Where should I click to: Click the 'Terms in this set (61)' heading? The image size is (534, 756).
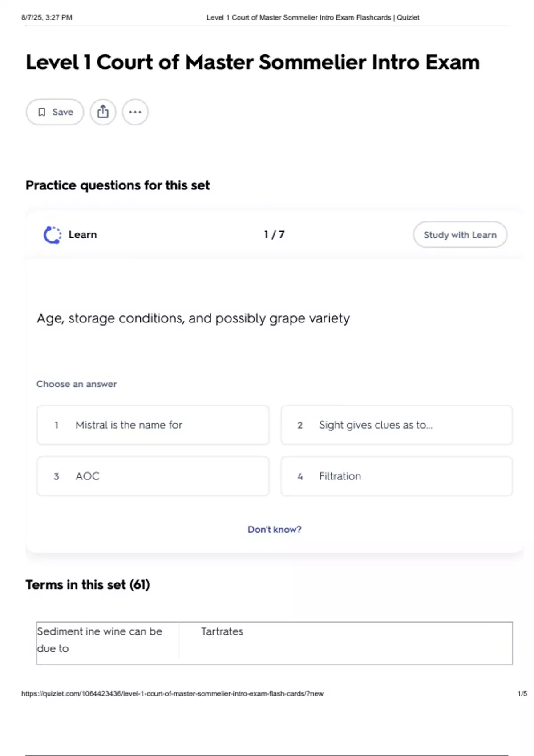(88, 585)
